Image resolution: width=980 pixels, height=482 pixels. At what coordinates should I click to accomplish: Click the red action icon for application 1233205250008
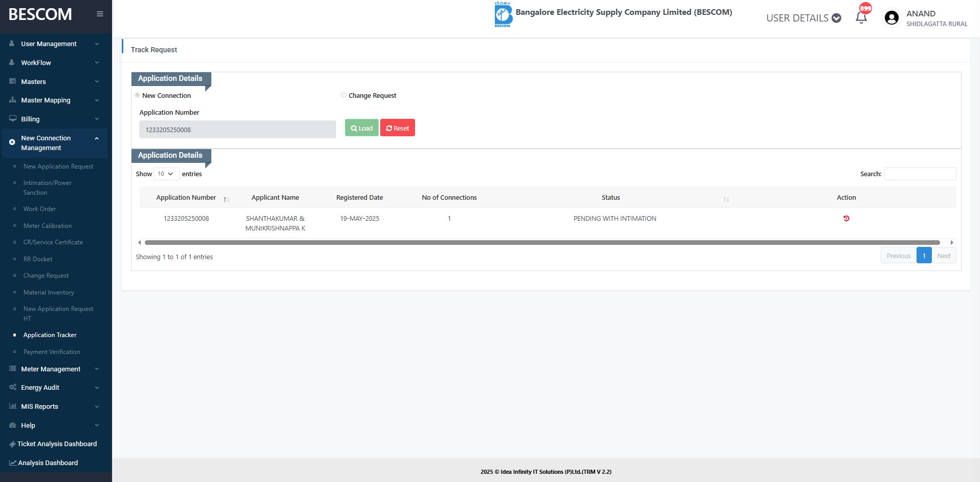846,218
